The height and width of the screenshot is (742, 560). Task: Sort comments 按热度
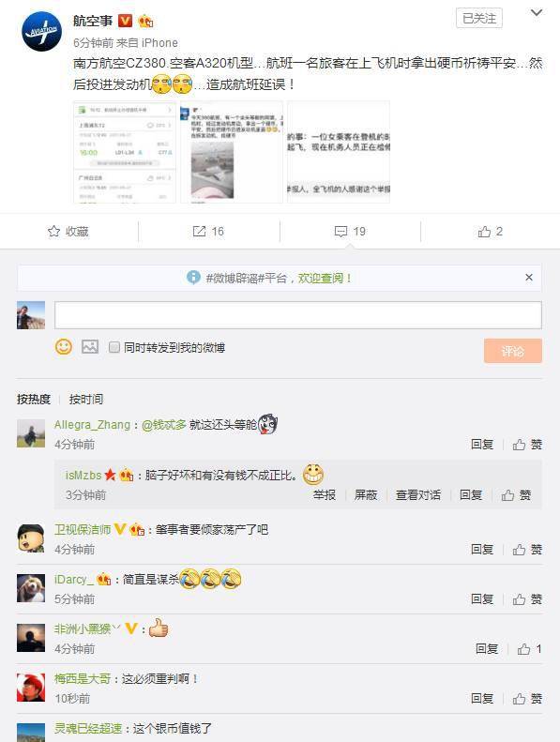34,399
